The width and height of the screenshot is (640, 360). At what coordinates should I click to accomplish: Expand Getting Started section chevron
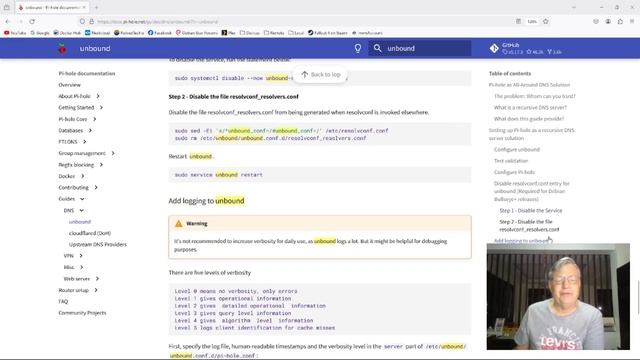pyautogui.click(x=101, y=107)
